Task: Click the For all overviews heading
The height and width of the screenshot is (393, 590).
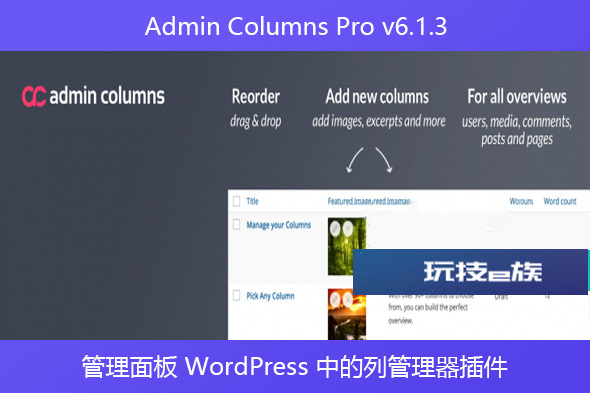Action: (517, 96)
